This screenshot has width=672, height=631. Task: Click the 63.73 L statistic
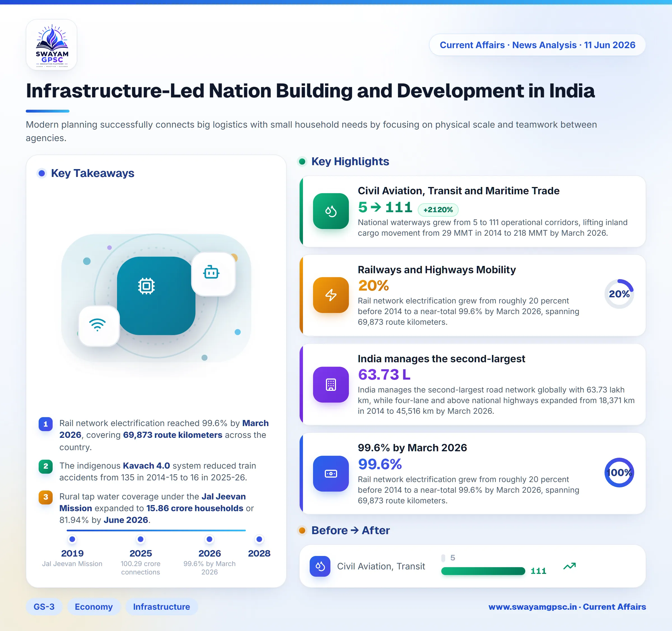click(384, 375)
